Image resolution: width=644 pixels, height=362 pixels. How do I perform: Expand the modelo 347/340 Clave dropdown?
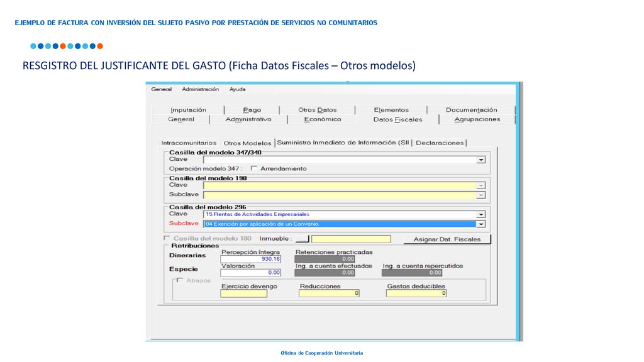[480, 160]
